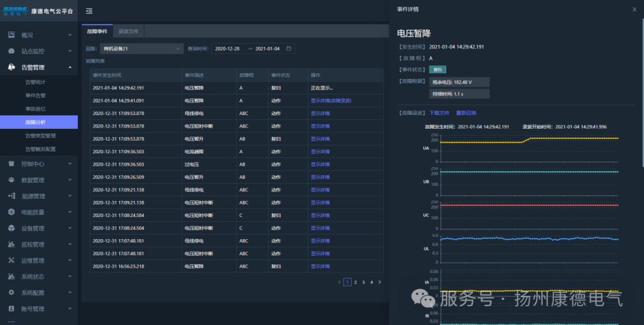The width and height of the screenshot is (644, 325).
Task: Go to next page using pagination arrow
Action: (380, 282)
